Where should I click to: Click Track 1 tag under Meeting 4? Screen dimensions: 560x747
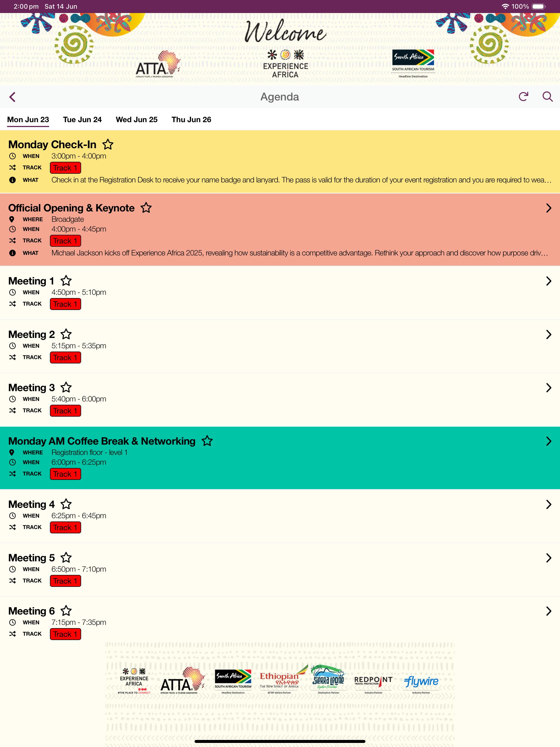click(65, 527)
